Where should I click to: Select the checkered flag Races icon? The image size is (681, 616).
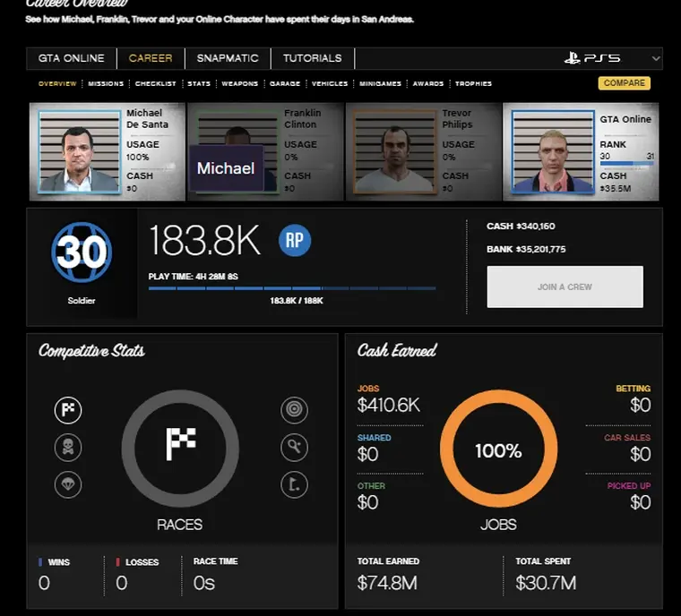68,410
